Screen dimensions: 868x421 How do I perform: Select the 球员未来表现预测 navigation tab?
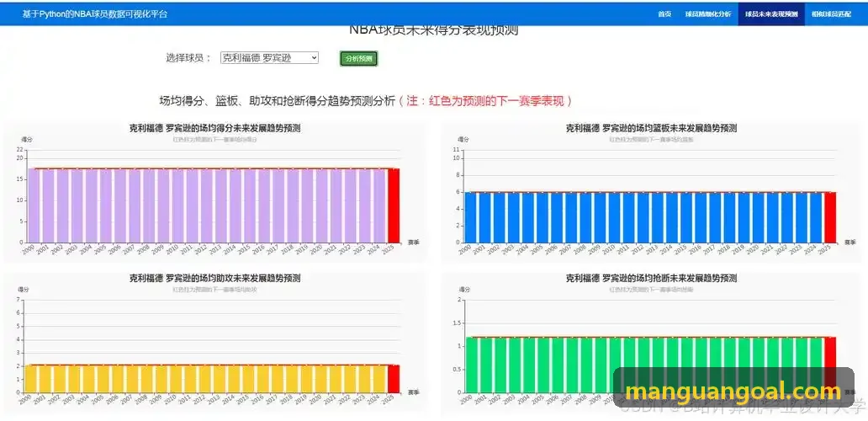771,14
